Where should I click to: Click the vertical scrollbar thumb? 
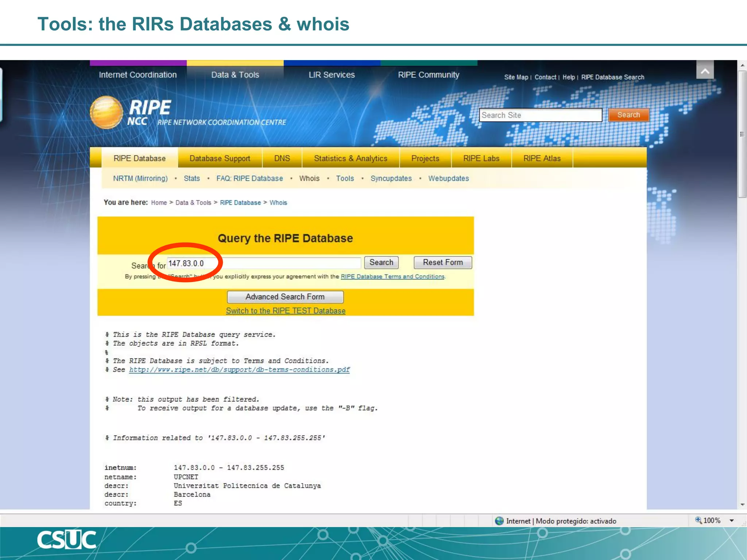[742, 134]
